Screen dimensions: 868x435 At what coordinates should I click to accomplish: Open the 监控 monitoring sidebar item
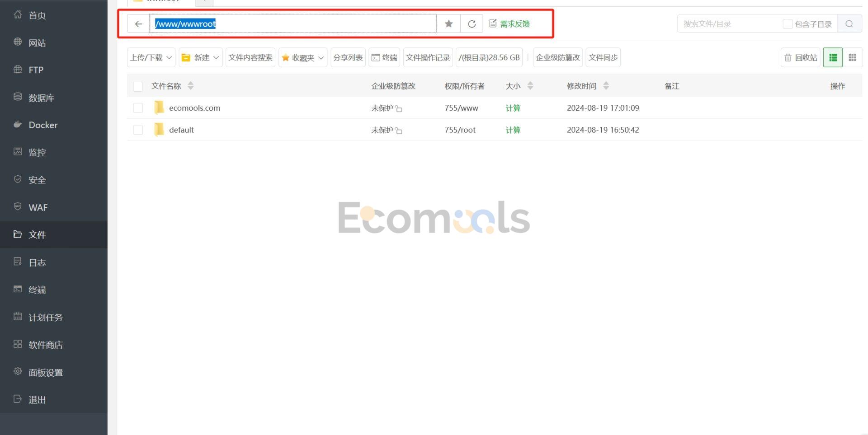[x=53, y=152]
